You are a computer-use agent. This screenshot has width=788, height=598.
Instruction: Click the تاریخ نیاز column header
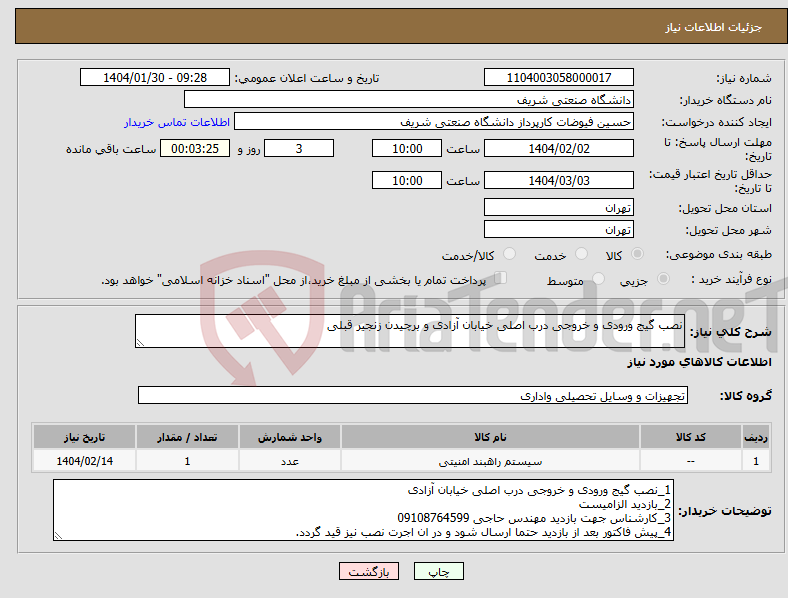[x=84, y=437]
